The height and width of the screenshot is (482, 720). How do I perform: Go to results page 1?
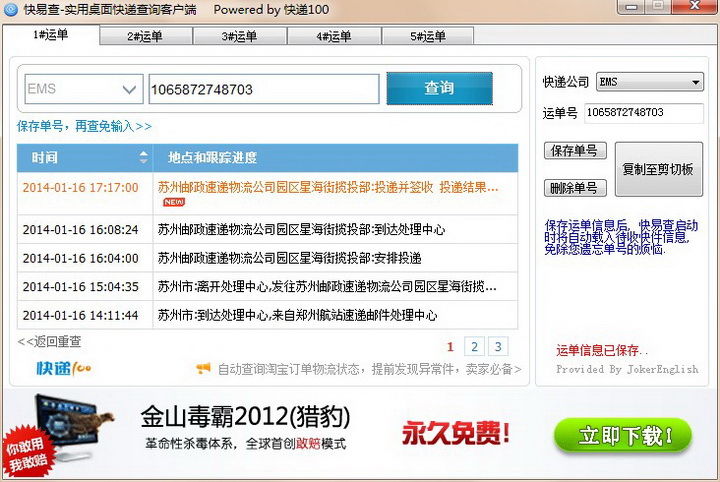(450, 347)
